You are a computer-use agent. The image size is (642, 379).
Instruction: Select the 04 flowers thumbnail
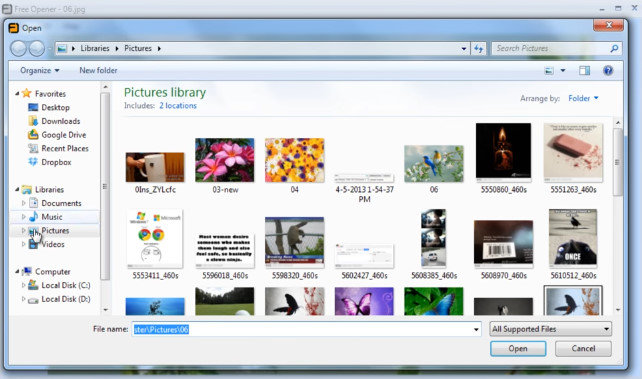click(294, 160)
